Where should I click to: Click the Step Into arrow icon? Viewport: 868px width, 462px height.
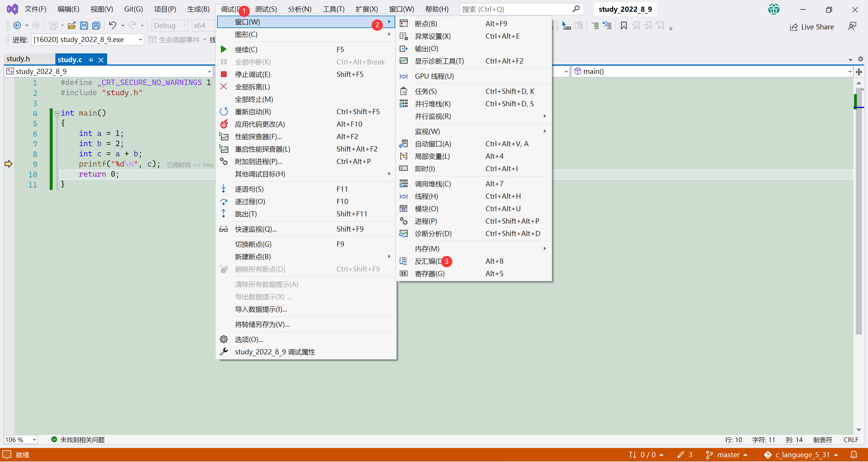pos(223,189)
